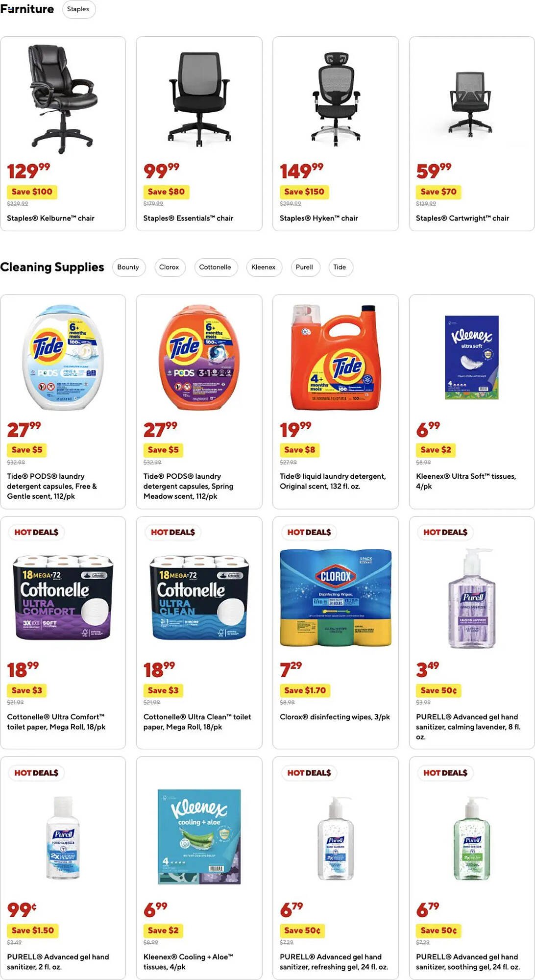
Task: Choose the Clorox brand filter
Action: pyautogui.click(x=169, y=267)
